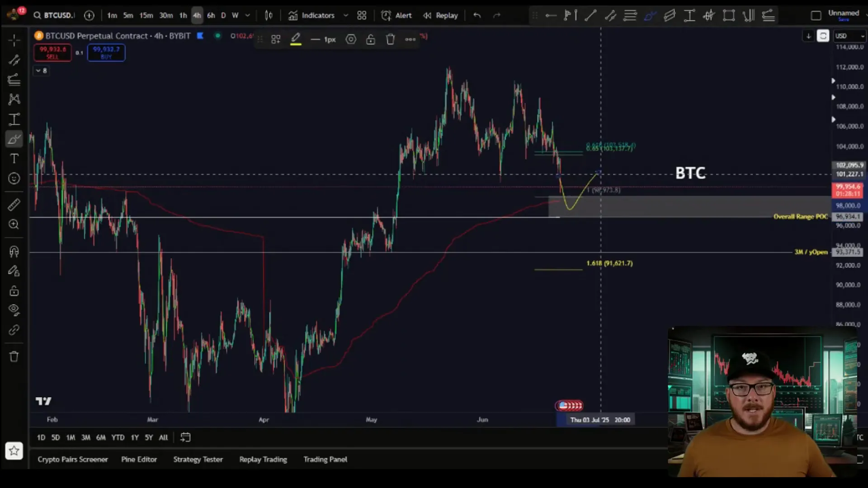This screenshot has width=868, height=488.
Task: Open the Replay Trading tab
Action: pyautogui.click(x=263, y=459)
